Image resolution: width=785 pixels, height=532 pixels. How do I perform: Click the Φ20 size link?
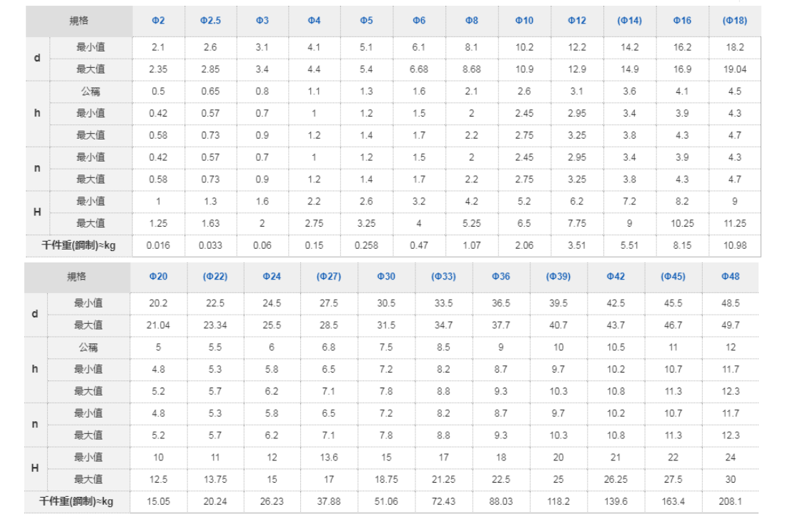tap(158, 276)
